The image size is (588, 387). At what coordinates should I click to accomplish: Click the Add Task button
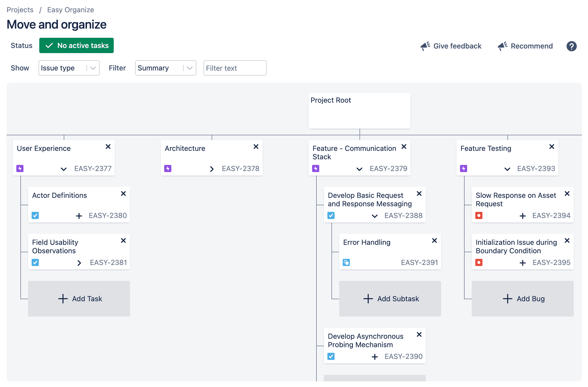coord(79,299)
